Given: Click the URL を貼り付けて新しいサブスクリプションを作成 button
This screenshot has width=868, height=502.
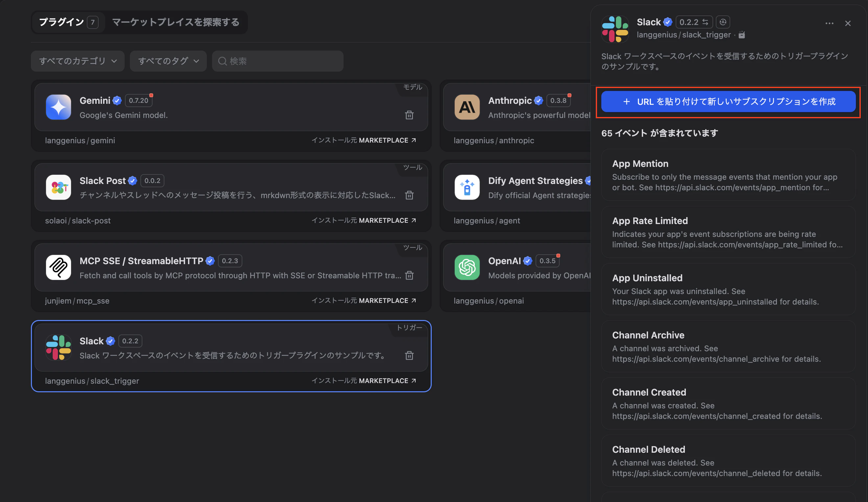Looking at the screenshot, I should pos(728,102).
